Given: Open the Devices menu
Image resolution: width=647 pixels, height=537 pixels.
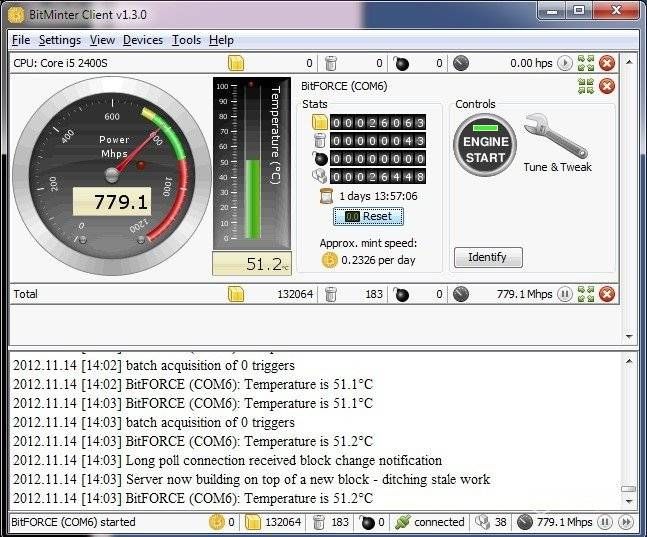Looking at the screenshot, I should point(143,40).
